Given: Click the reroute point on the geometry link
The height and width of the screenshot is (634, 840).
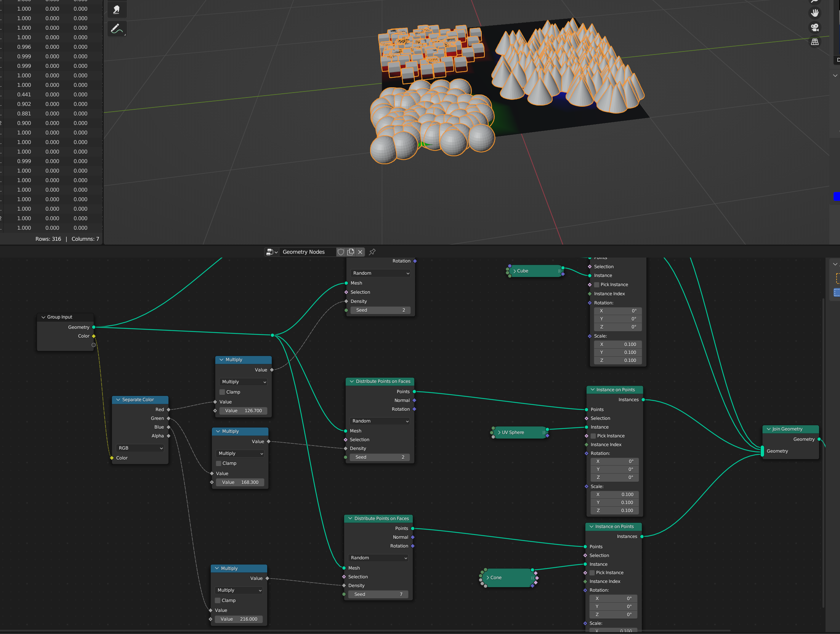Looking at the screenshot, I should 273,335.
